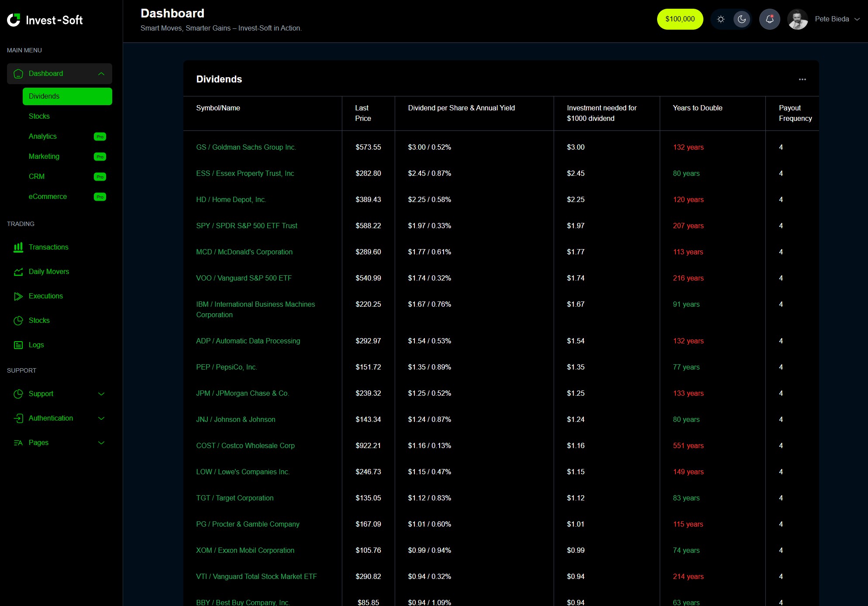Click the '$0.99 / 0.94%' dividend cell
Screen dimensions: 868x606
430,551
